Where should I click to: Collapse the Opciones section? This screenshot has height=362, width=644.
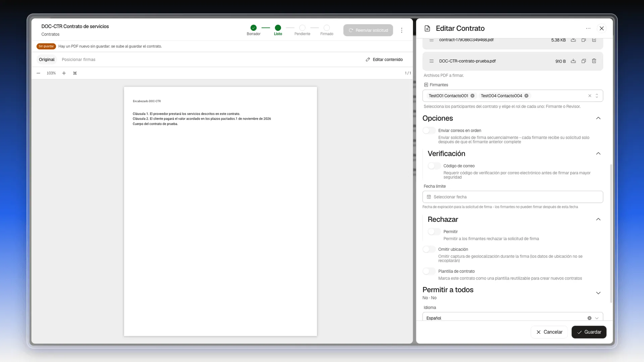(598, 118)
